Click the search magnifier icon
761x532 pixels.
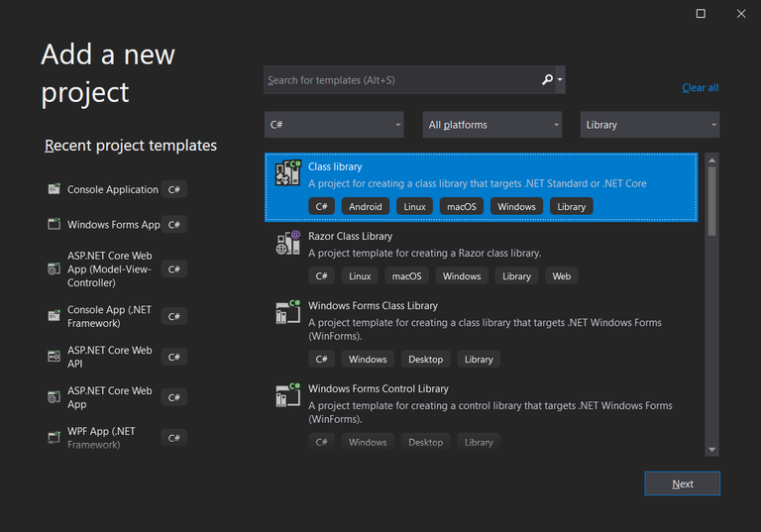pos(548,80)
